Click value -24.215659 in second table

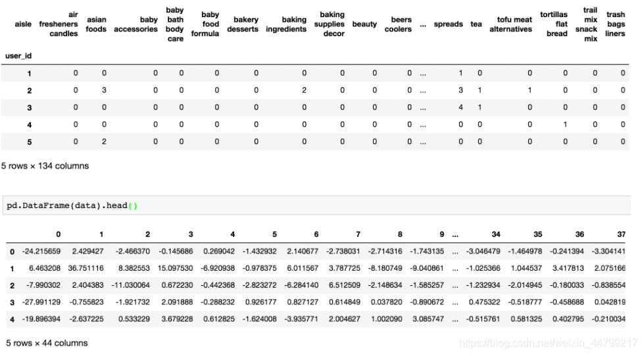click(41, 252)
